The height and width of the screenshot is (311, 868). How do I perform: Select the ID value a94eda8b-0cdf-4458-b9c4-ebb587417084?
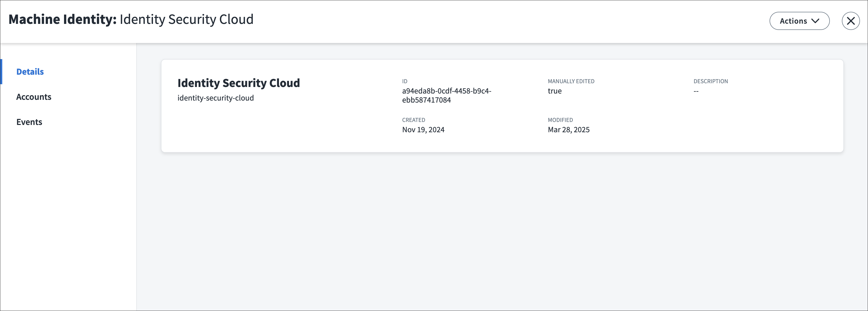pyautogui.click(x=446, y=96)
